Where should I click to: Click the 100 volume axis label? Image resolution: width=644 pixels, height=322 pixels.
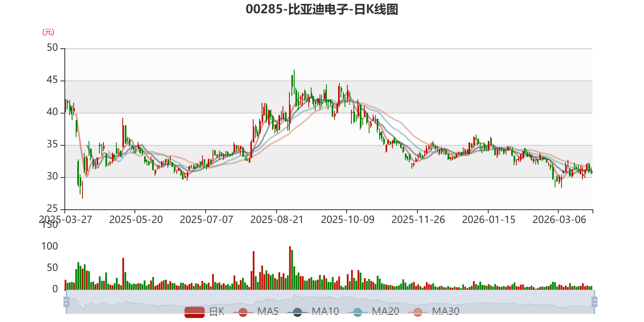coord(50,246)
